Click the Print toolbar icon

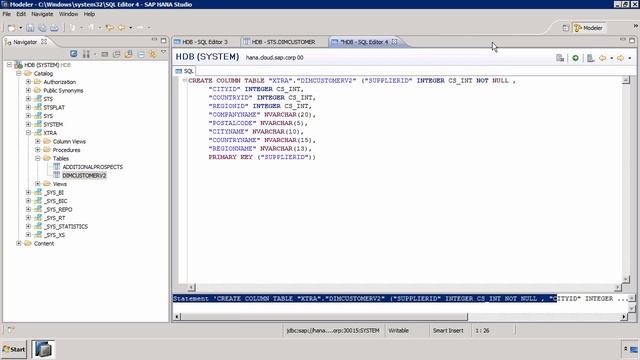point(54,28)
